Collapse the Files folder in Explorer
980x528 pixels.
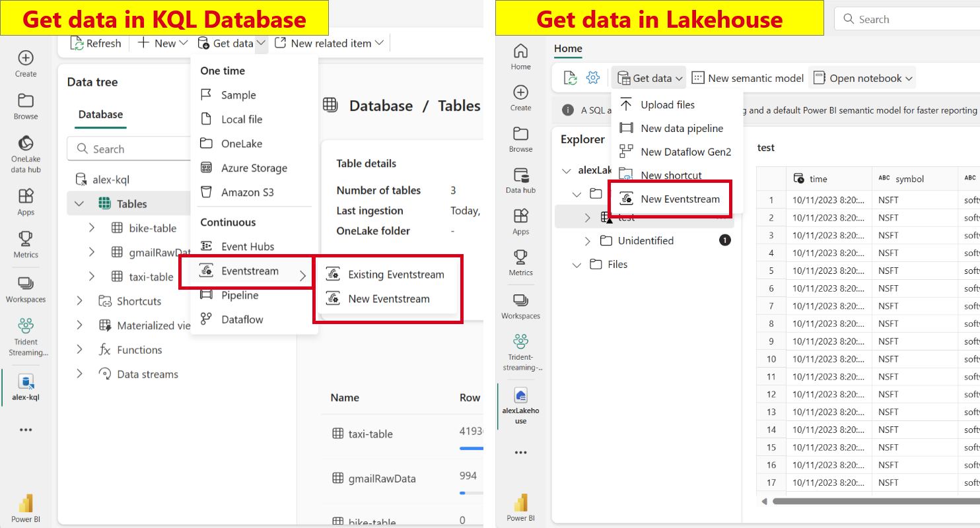click(x=577, y=265)
